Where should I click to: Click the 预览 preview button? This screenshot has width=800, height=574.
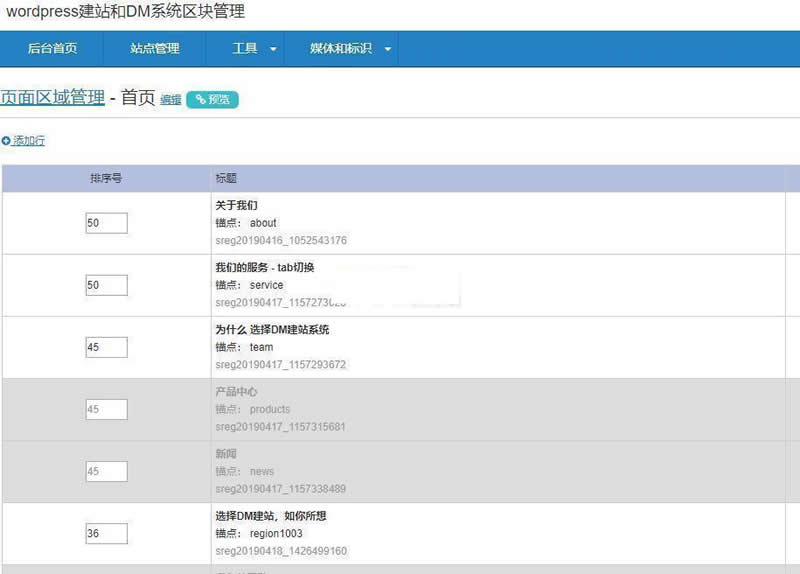212,99
